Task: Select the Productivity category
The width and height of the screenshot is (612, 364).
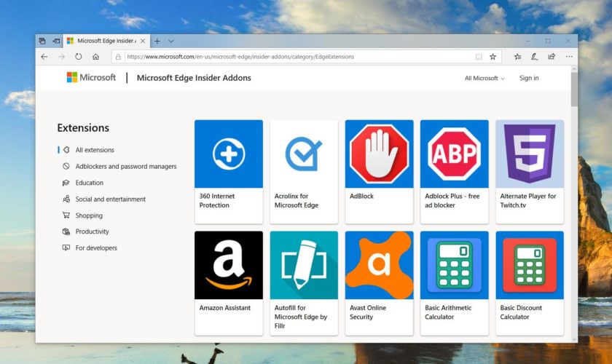Action: coord(92,232)
